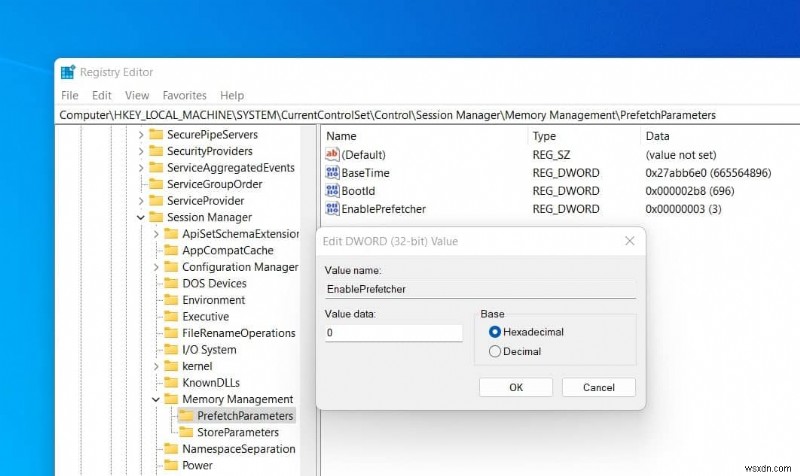Click the DOS Devices folder icon
Screen dimensions: 800x476
[171, 283]
